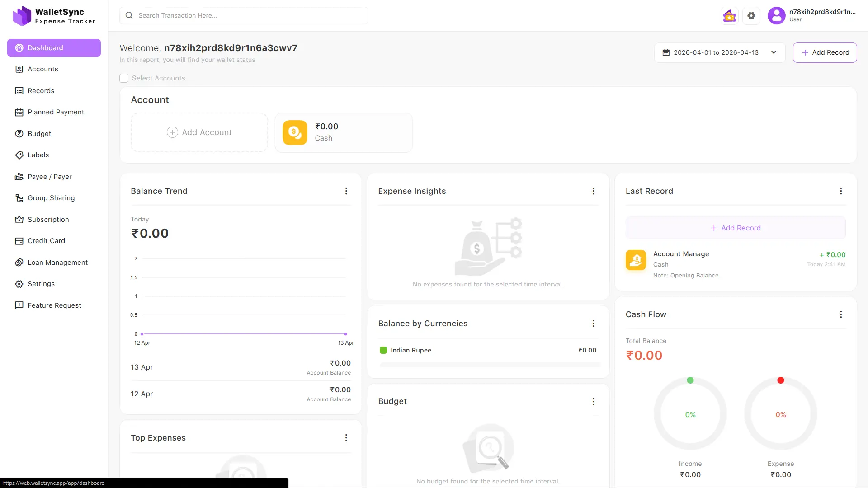This screenshot has width=868, height=488.
Task: Click the plus circle icon in Add Account
Action: click(x=172, y=132)
